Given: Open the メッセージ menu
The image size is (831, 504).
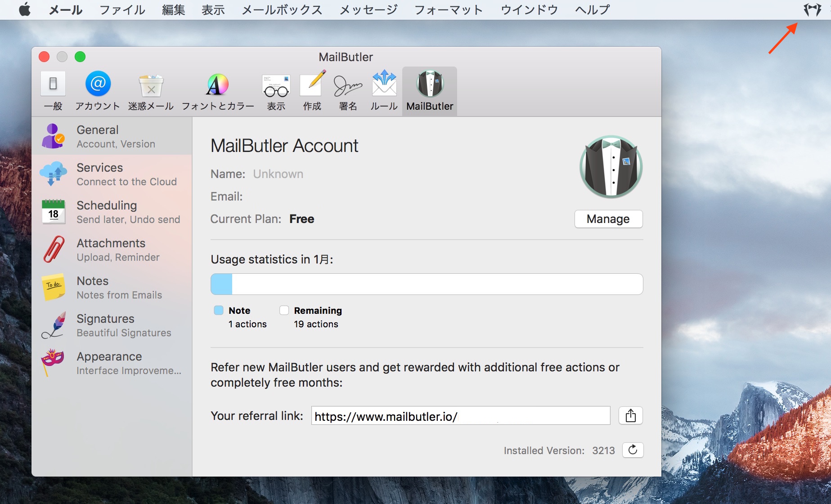Looking at the screenshot, I should tap(369, 9).
